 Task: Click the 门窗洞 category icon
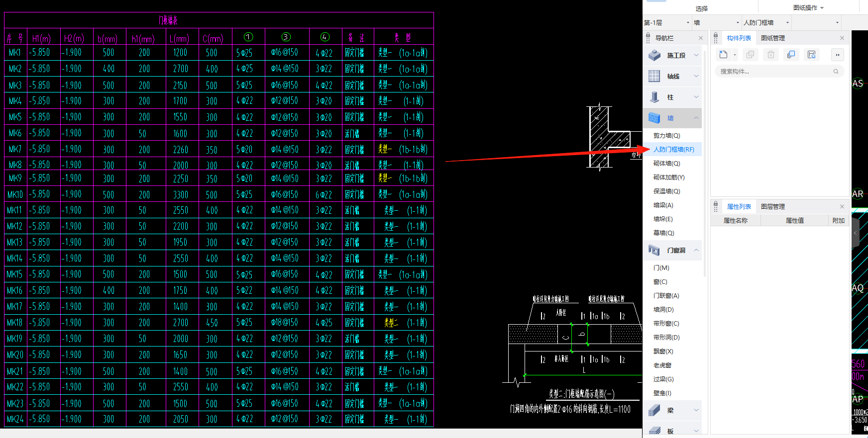coord(654,250)
